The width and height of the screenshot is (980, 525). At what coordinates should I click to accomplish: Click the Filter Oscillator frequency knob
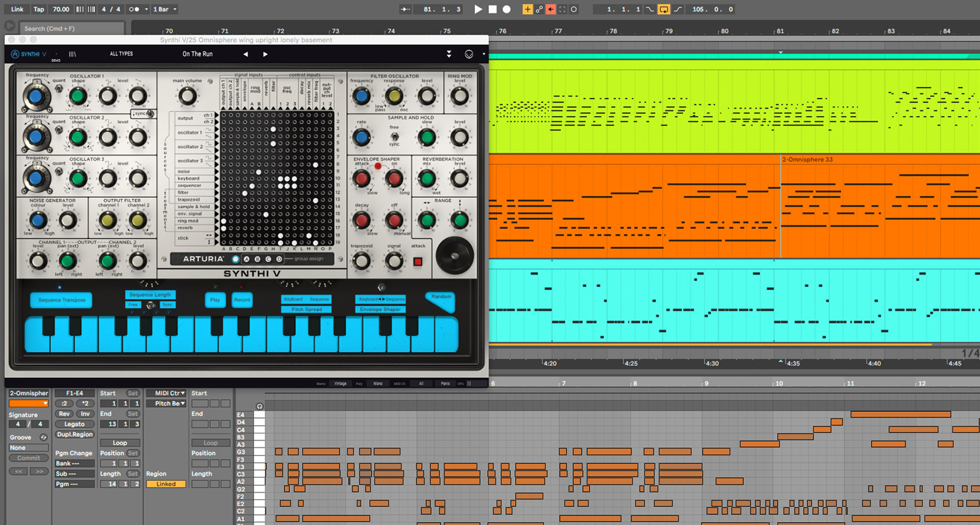(x=362, y=96)
